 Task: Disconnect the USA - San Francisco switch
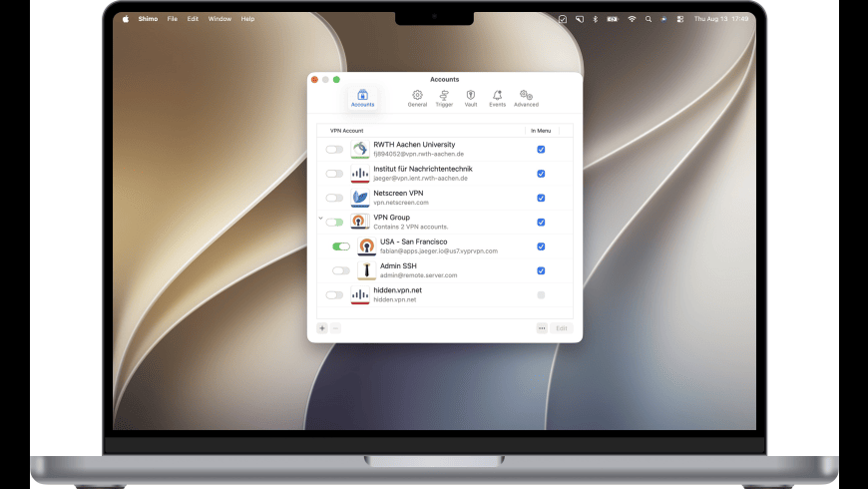point(341,246)
